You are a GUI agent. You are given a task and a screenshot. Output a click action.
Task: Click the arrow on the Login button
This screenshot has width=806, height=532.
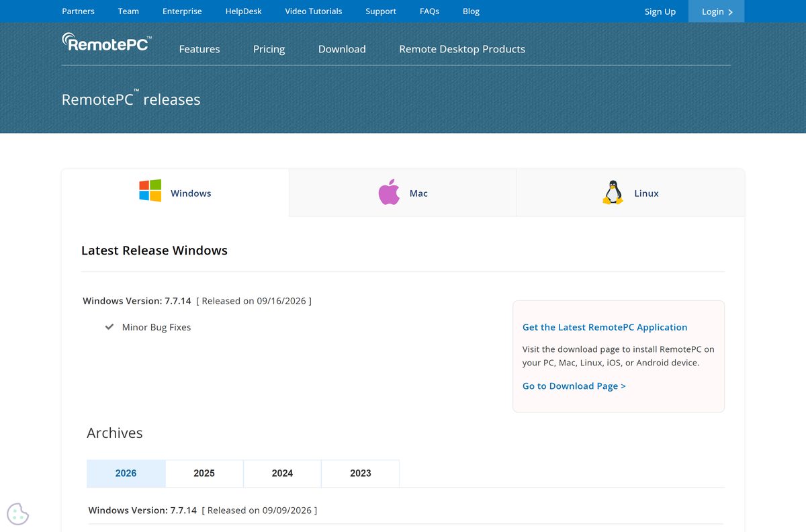pos(731,12)
